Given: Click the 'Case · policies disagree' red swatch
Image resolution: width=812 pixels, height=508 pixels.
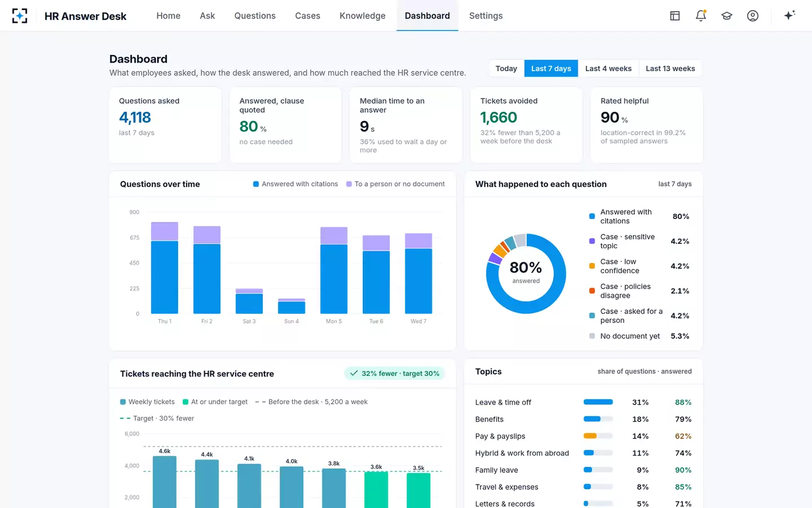Looking at the screenshot, I should coord(592,291).
